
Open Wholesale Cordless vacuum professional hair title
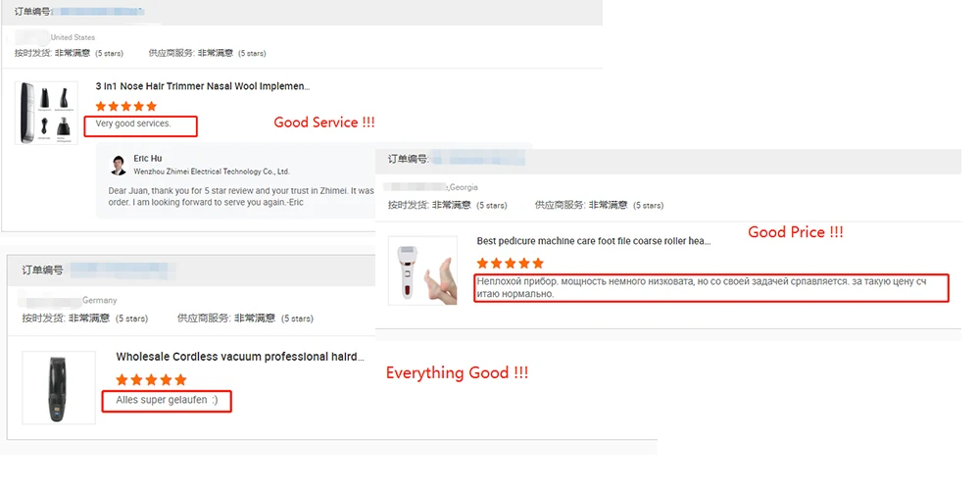point(240,357)
